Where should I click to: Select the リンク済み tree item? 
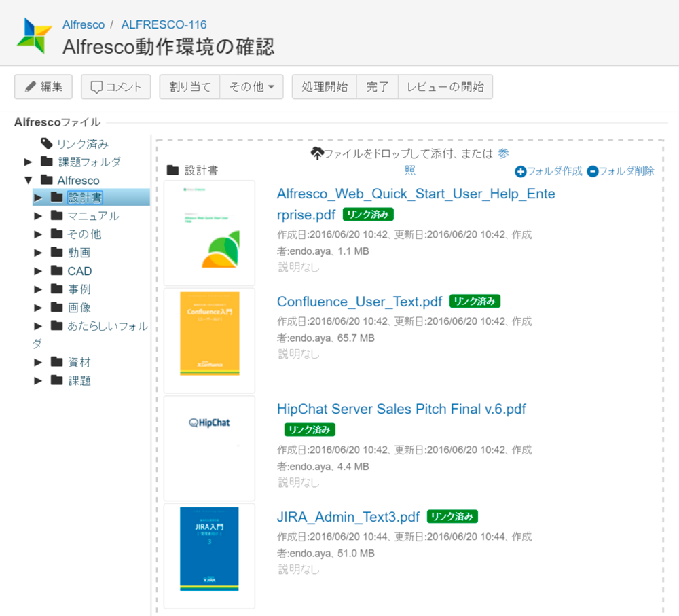[x=83, y=144]
